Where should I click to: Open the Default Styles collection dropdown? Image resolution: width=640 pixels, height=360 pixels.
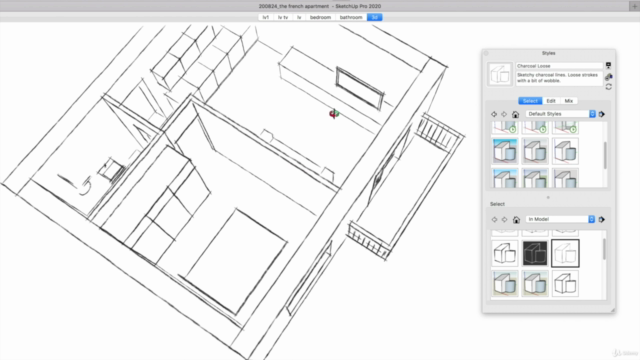click(561, 114)
